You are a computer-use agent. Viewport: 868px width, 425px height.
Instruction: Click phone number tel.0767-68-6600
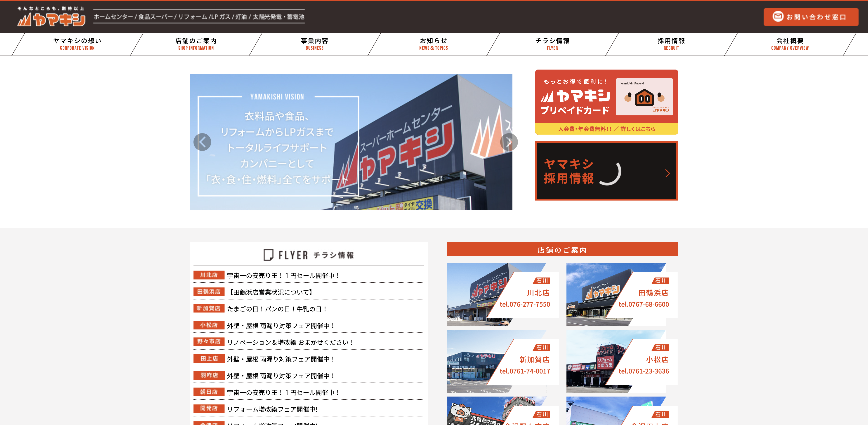644,304
